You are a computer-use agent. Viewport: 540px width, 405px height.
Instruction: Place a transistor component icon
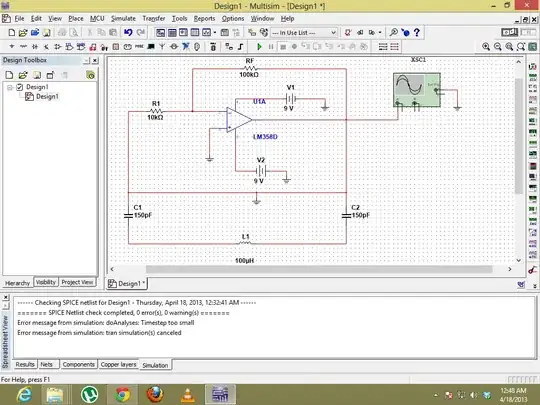pos(46,46)
